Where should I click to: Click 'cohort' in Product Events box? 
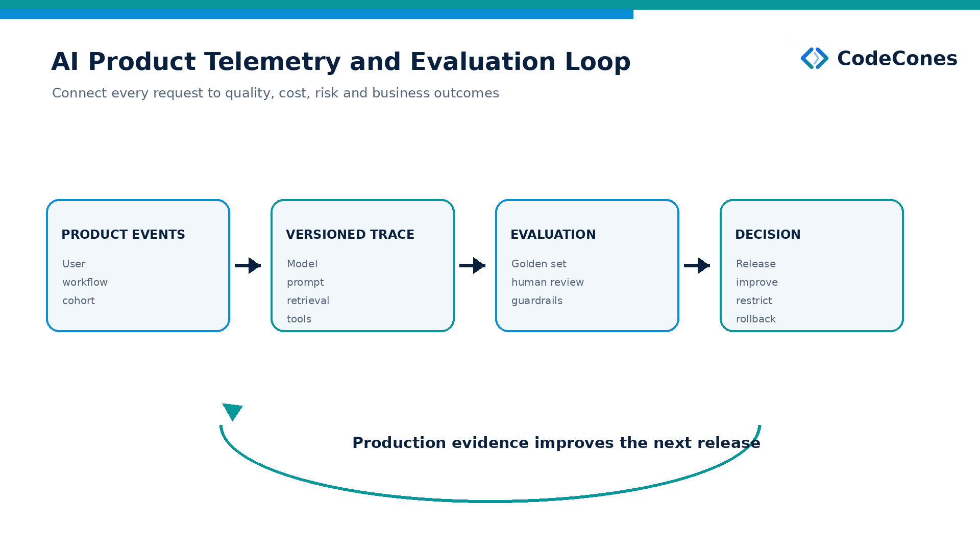pos(79,300)
